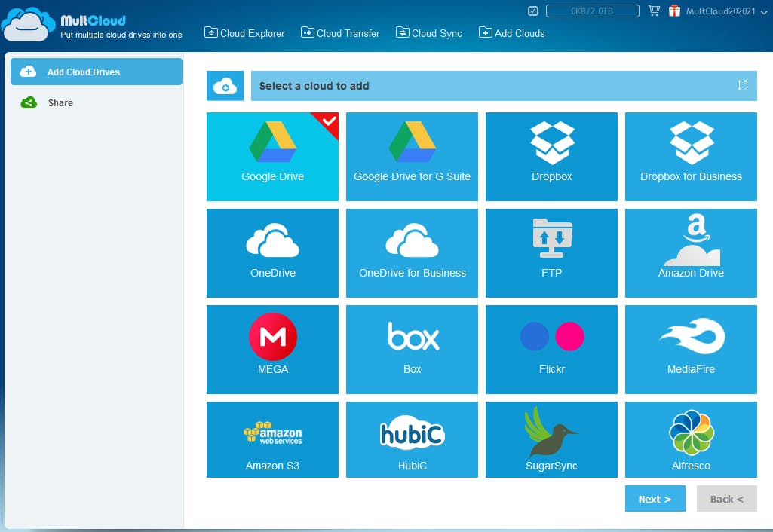
Task: Pick the Alfresco tile
Action: click(691, 439)
